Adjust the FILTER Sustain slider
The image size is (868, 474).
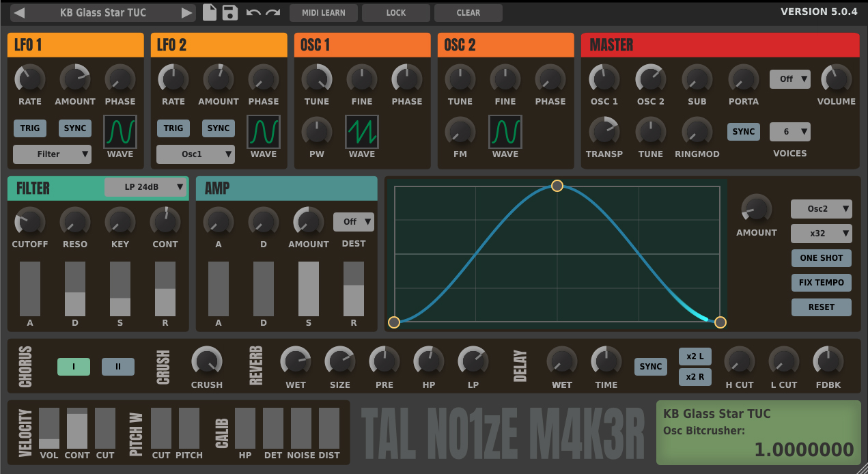(120, 289)
